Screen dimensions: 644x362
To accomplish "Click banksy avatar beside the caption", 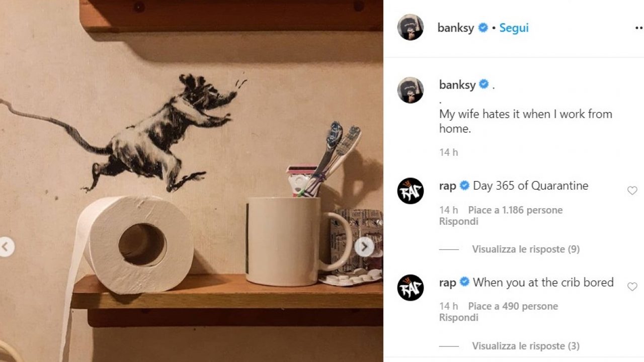I will click(x=410, y=90).
